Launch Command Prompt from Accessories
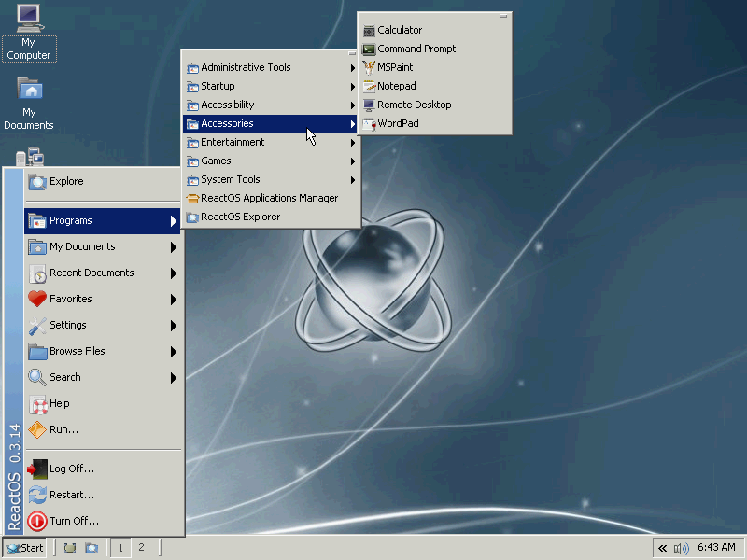Screen dimensions: 747x560 click(434, 49)
